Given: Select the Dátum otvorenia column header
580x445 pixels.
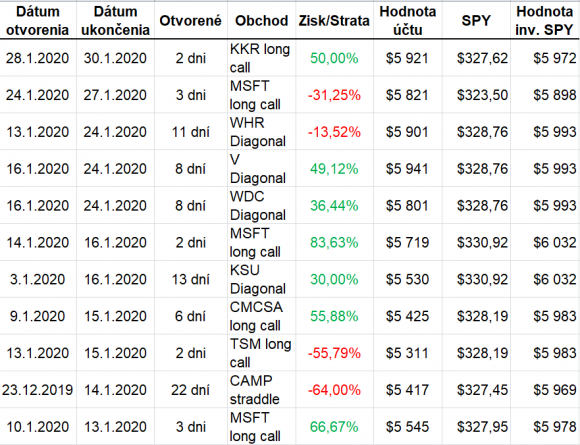Looking at the screenshot, I should tap(38, 20).
